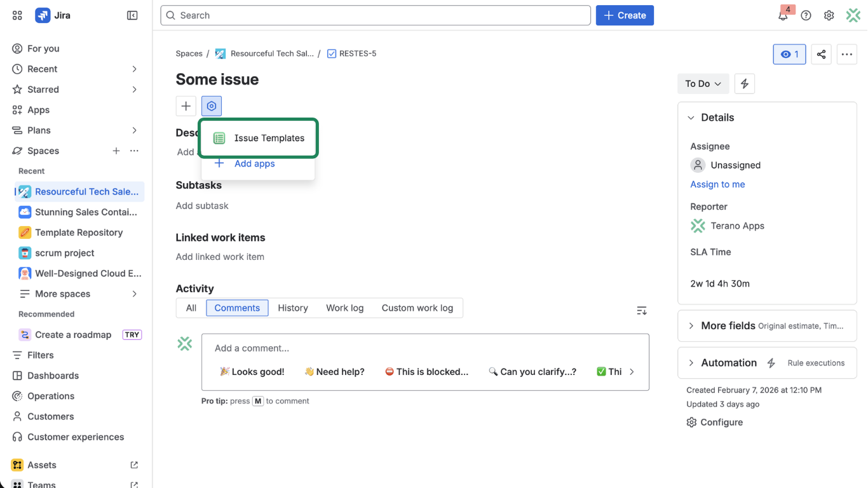The width and height of the screenshot is (868, 488).
Task: Toggle the comment sort order
Action: (x=641, y=311)
